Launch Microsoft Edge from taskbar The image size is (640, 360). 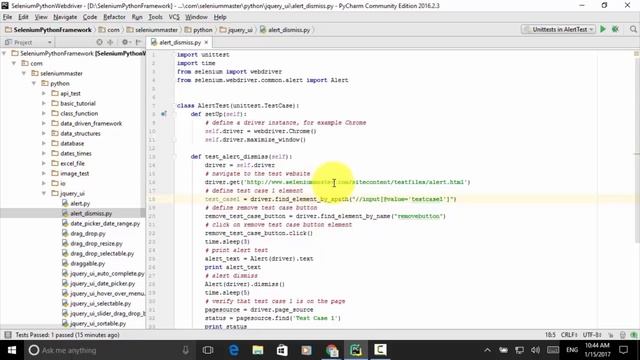[233, 350]
